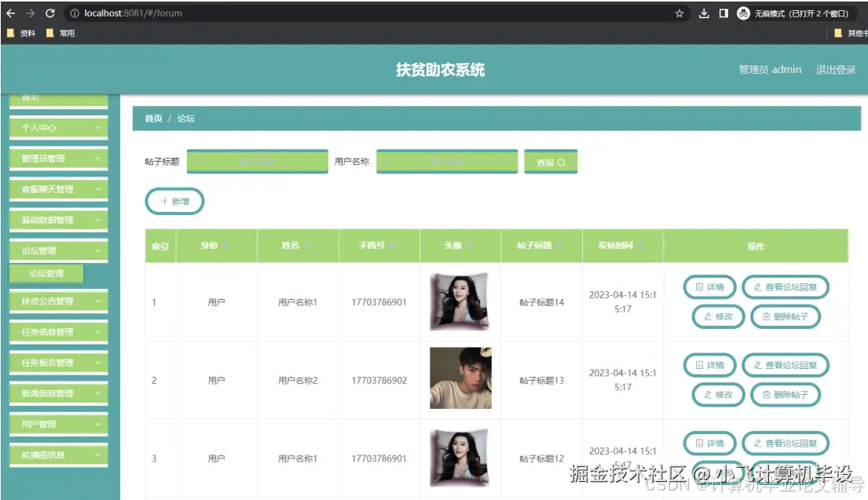Click the 查询 search button
The width and height of the screenshot is (868, 500).
click(x=551, y=162)
